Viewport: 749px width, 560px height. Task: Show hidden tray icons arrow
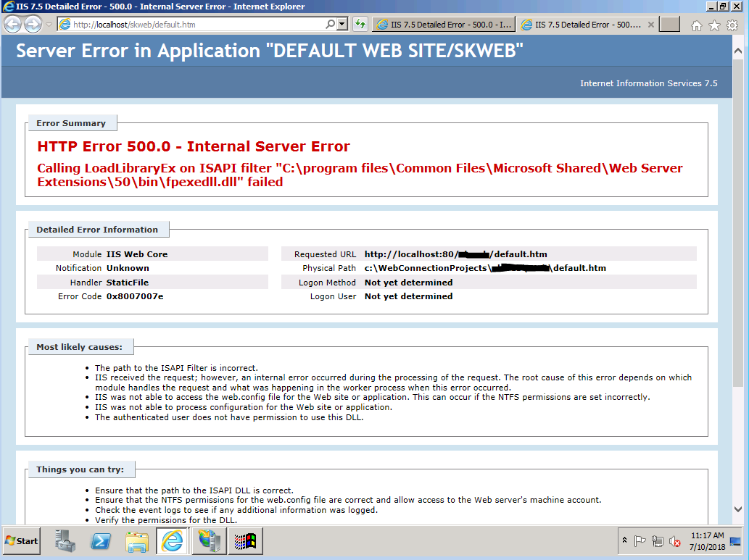pos(624,540)
